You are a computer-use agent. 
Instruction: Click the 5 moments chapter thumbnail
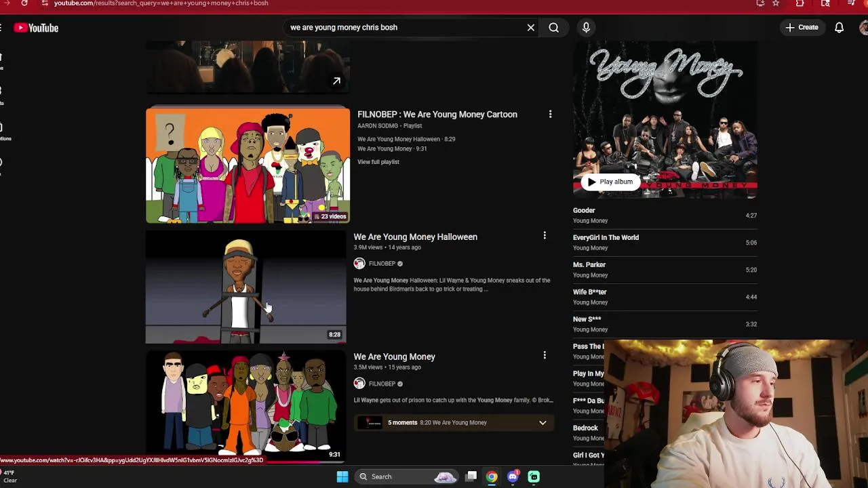click(x=370, y=422)
